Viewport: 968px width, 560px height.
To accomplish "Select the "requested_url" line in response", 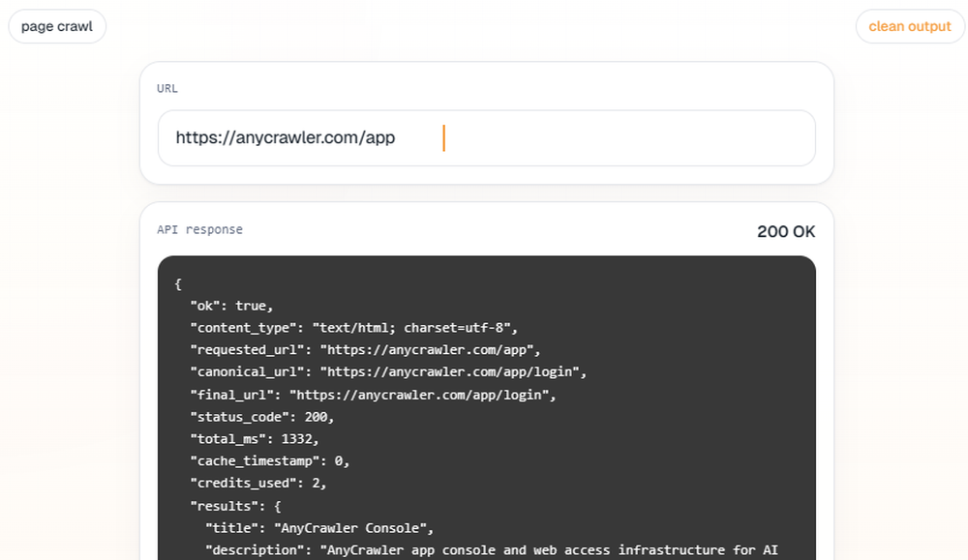I will (366, 350).
